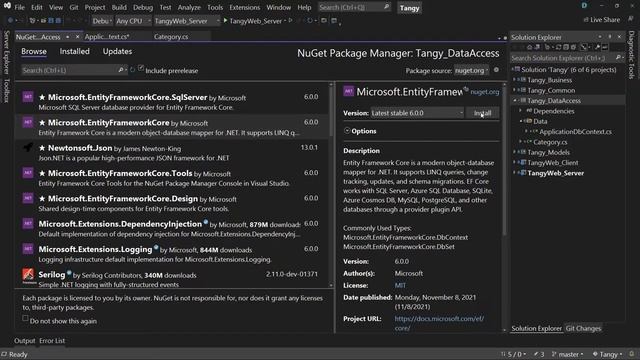The width and height of the screenshot is (640, 360).
Task: Expand the Tangy_Business project node
Action: click(x=514, y=80)
